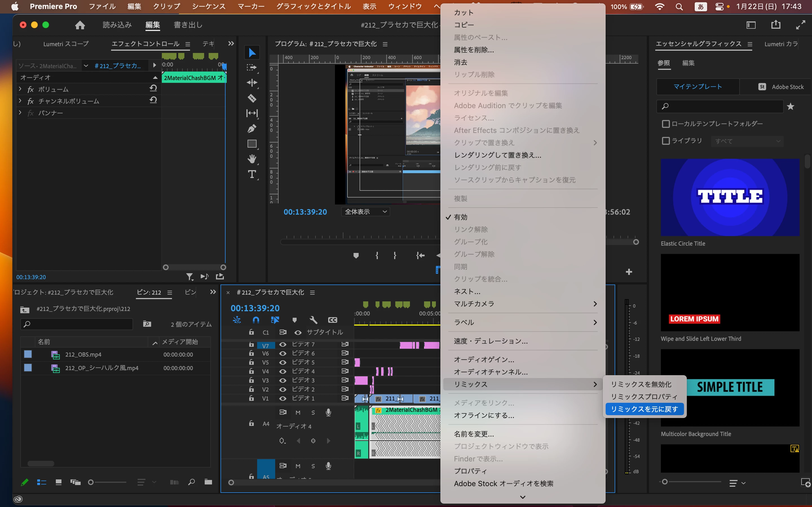
Task: Expand the ボリューム effect properties
Action: [20, 89]
